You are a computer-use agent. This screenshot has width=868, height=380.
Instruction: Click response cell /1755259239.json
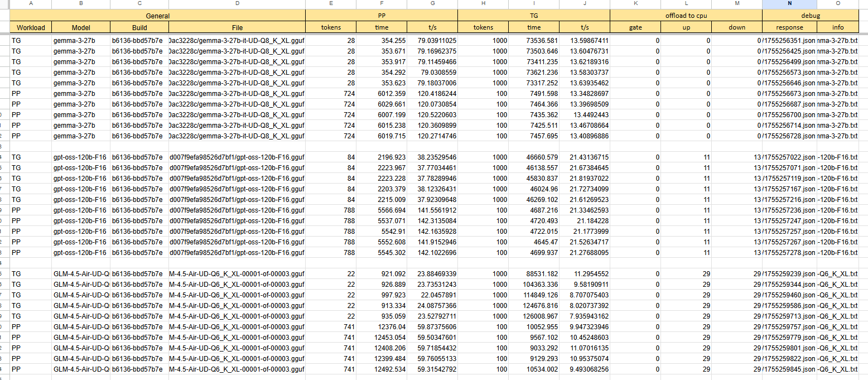tap(789, 274)
